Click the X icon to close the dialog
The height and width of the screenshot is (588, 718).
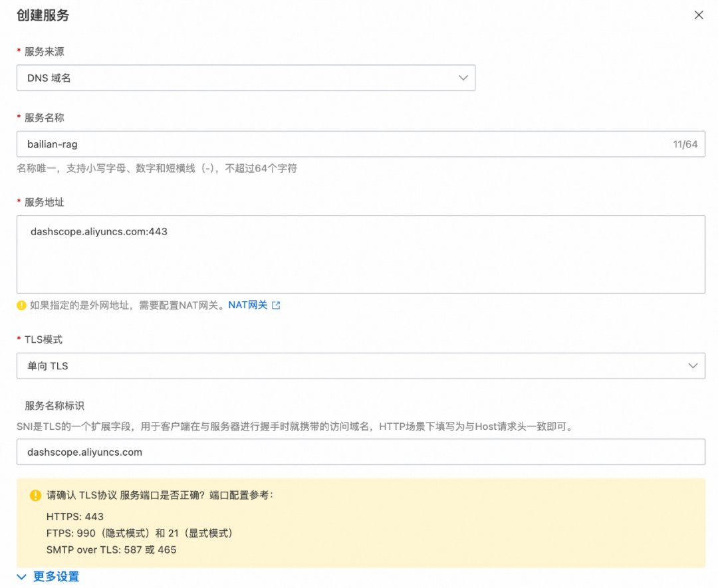tap(699, 15)
